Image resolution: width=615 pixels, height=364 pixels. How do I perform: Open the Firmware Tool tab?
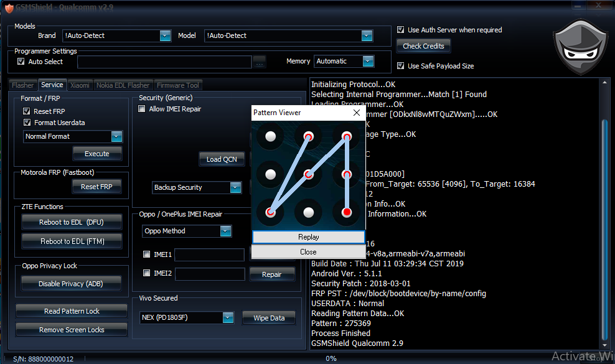tap(177, 85)
